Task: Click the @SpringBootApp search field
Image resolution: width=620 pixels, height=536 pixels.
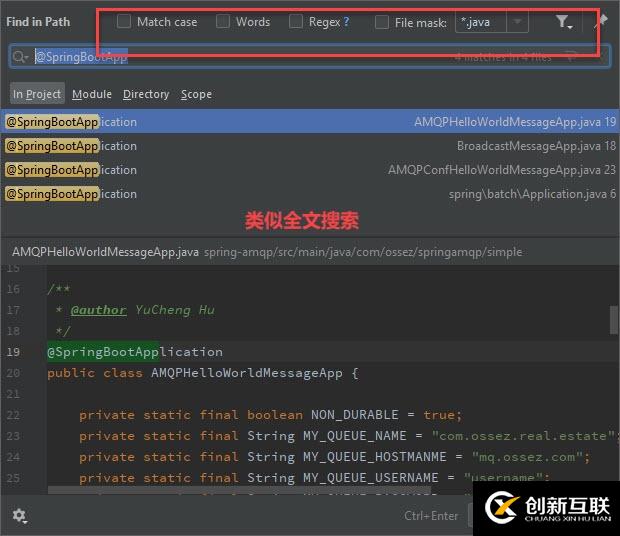Action: pyautogui.click(x=310, y=57)
